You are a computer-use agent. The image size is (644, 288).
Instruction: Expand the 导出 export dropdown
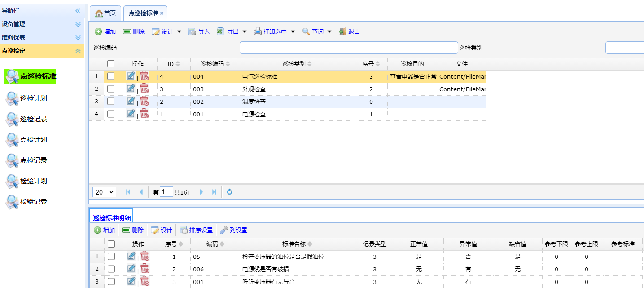click(x=245, y=31)
